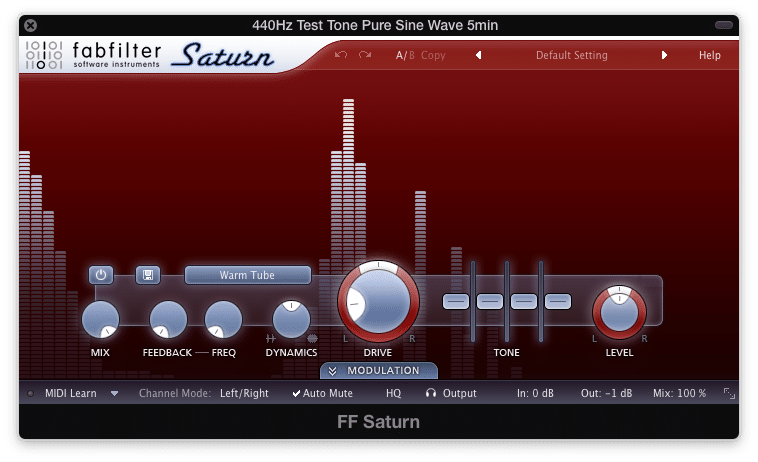Click the FEEDBACK knob
This screenshot has width=758, height=462.
pos(168,319)
